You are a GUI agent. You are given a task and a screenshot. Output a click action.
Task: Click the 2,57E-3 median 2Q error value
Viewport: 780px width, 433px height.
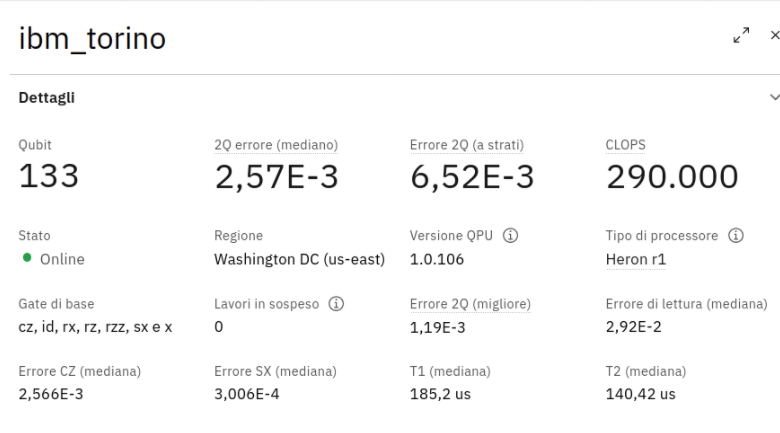pos(276,176)
